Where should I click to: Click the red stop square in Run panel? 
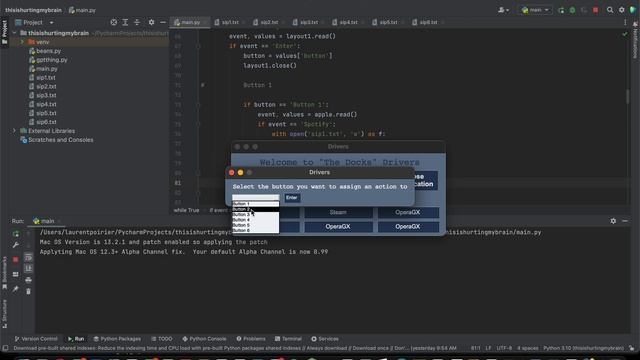[16, 260]
